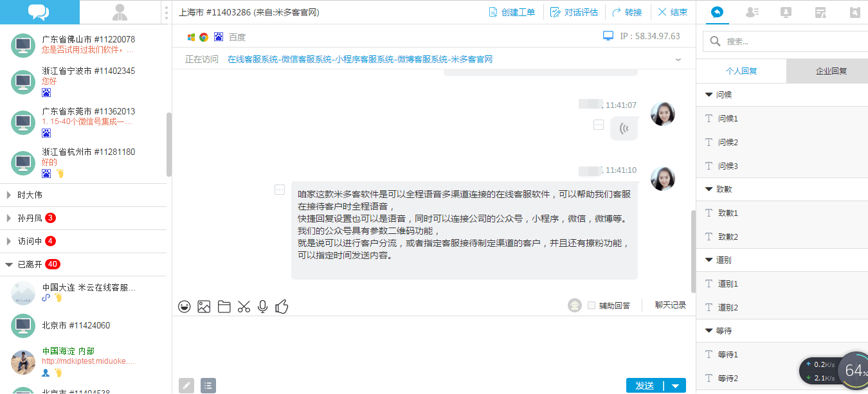868x394 pixels.
Task: Switch to the contacts person tab
Action: [120, 12]
